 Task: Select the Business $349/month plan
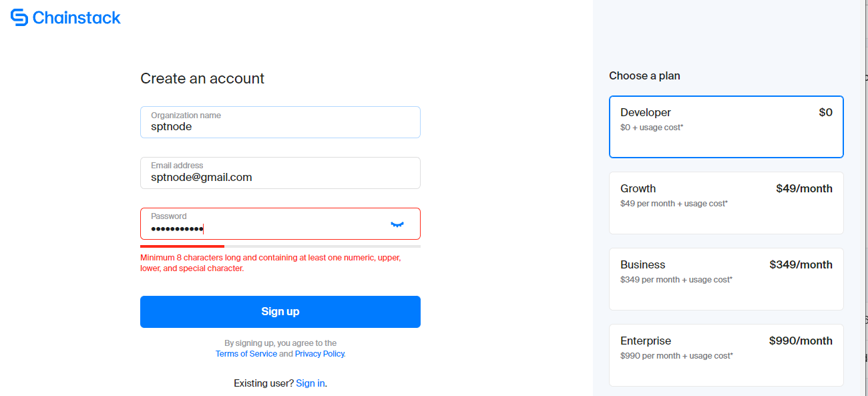[x=726, y=279]
